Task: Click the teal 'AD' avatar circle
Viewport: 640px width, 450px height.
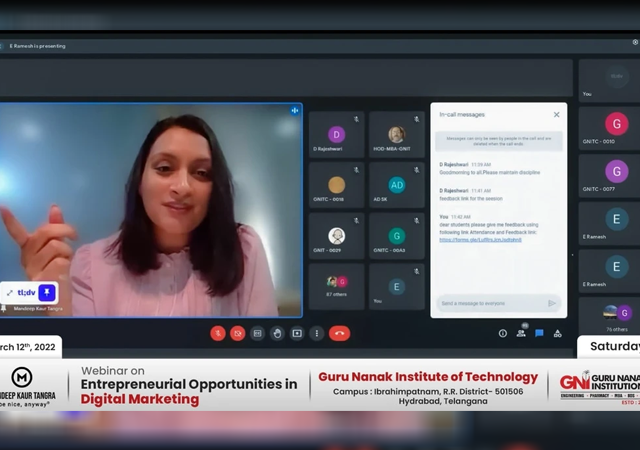Action: 397,185
